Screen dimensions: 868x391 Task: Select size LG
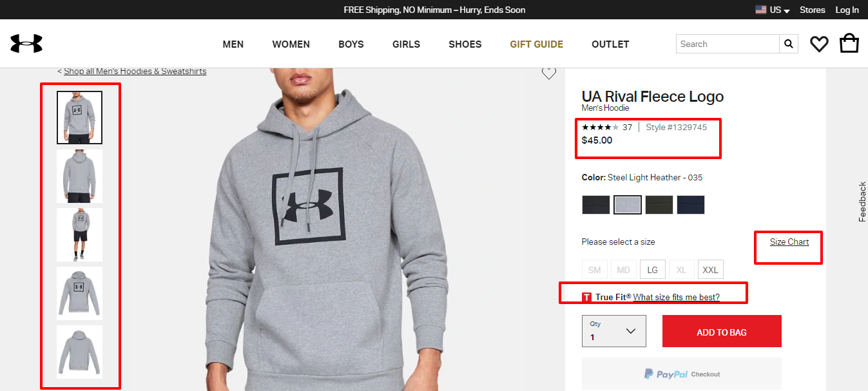pyautogui.click(x=652, y=270)
